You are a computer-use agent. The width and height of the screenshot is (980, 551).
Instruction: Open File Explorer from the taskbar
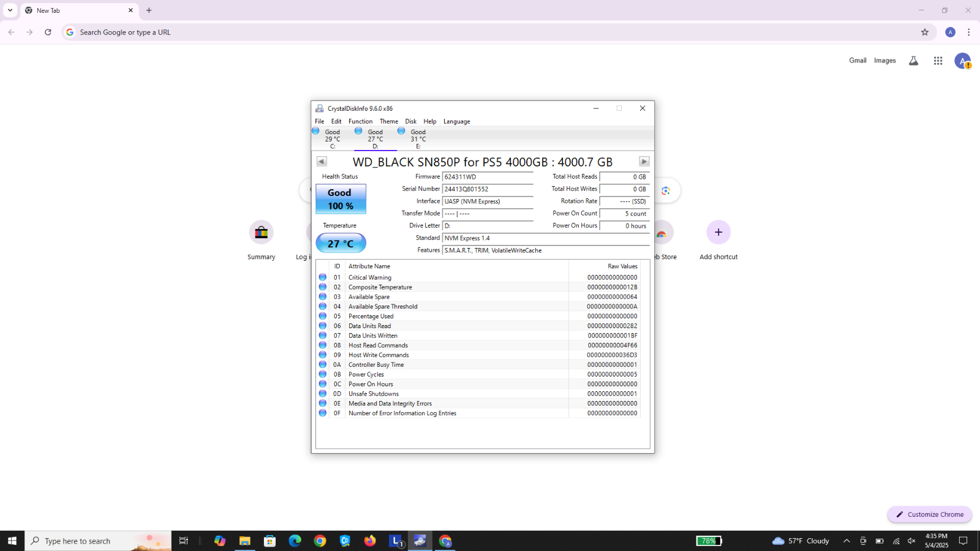pyautogui.click(x=245, y=541)
